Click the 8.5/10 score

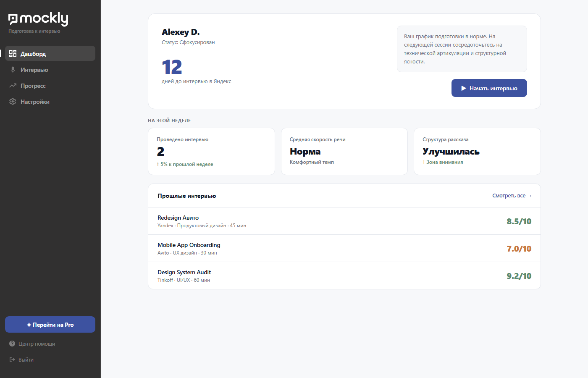click(x=519, y=221)
